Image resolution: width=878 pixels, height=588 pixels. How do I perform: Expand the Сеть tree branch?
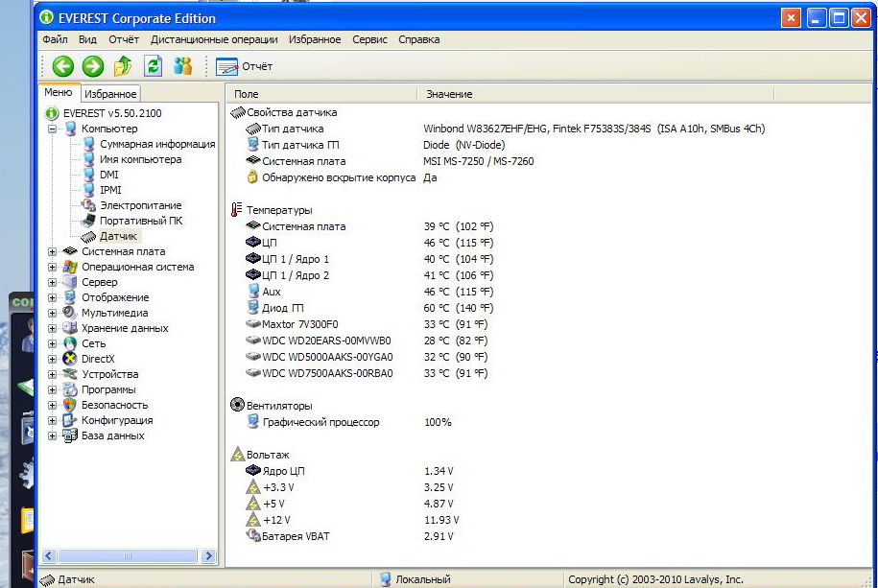[x=53, y=343]
